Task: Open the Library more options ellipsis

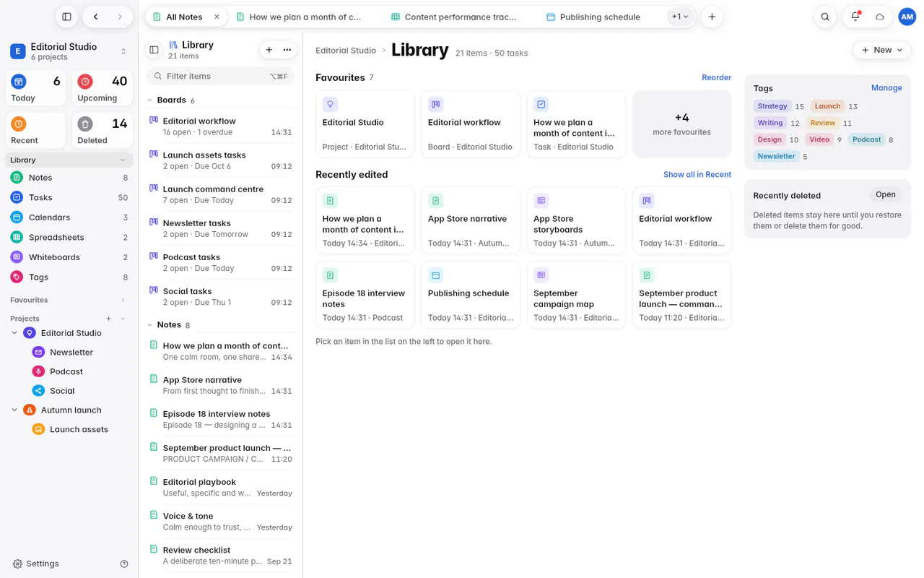Action: (x=287, y=50)
